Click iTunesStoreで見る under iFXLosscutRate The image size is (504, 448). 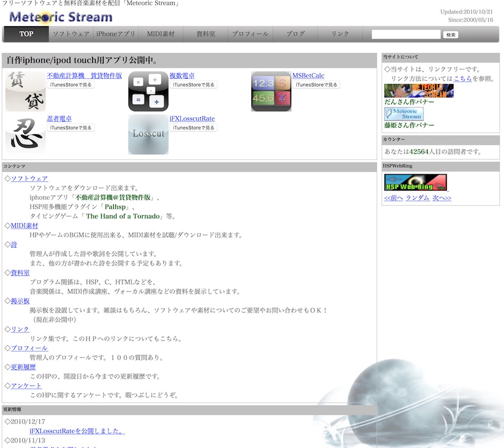click(193, 128)
